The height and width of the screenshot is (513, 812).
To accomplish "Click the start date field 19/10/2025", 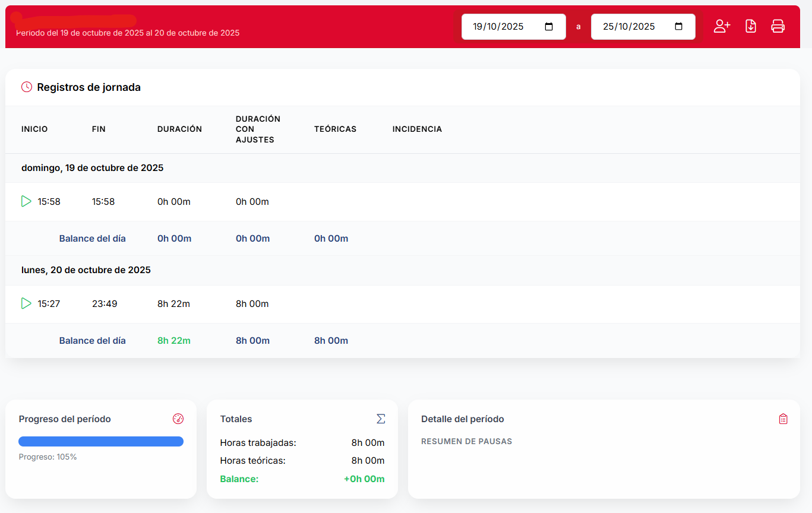I will pyautogui.click(x=498, y=27).
